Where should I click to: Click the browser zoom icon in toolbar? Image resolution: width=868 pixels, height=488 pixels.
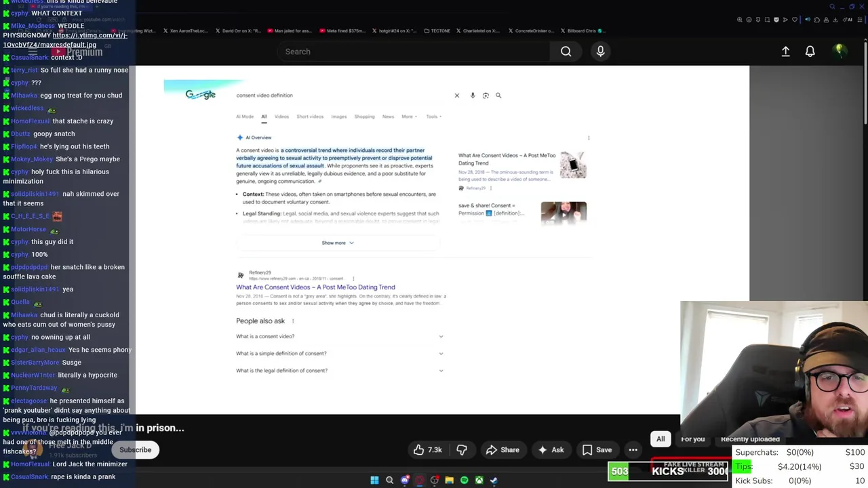point(739,20)
